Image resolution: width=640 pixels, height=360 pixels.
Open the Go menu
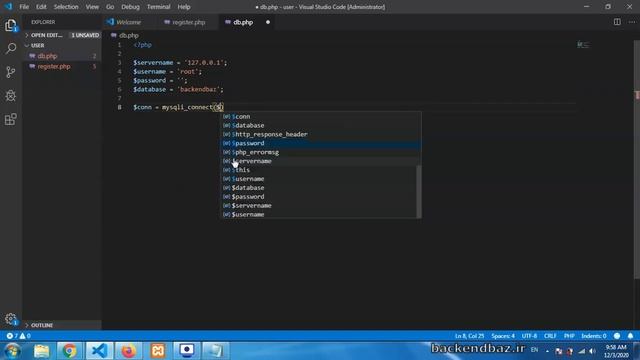(x=110, y=7)
